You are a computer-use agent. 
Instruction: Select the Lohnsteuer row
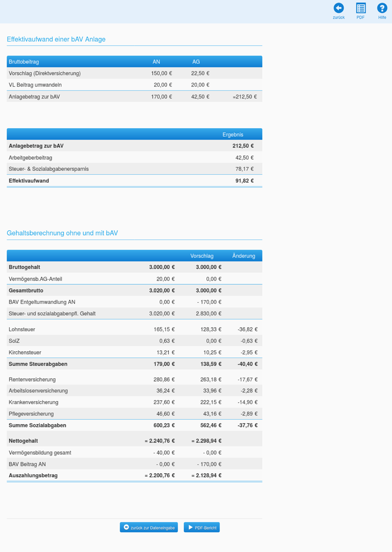click(x=135, y=330)
